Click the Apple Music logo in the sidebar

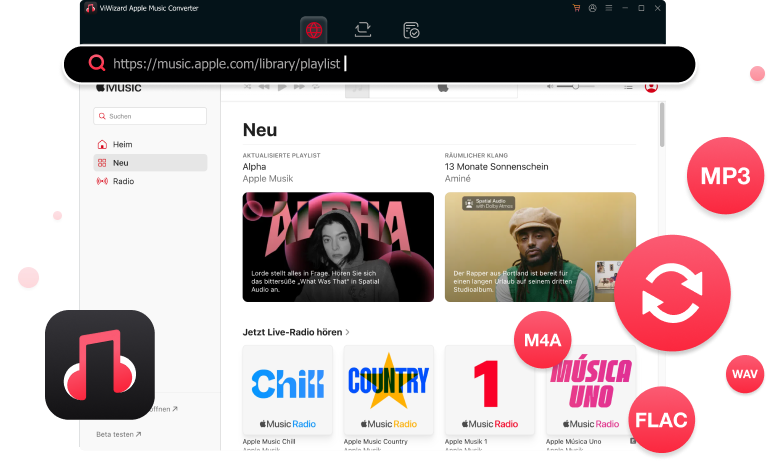point(119,88)
